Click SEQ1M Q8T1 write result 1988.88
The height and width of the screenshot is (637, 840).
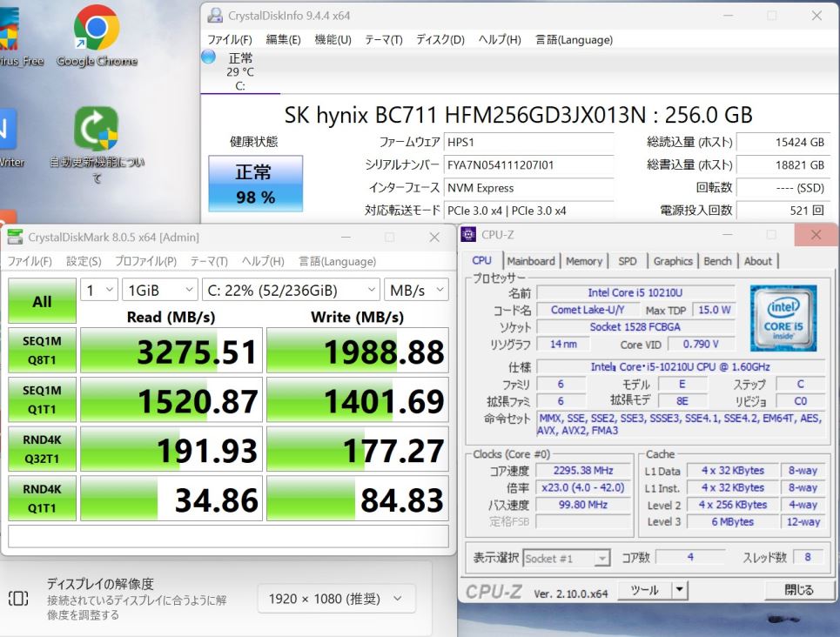coord(357,351)
